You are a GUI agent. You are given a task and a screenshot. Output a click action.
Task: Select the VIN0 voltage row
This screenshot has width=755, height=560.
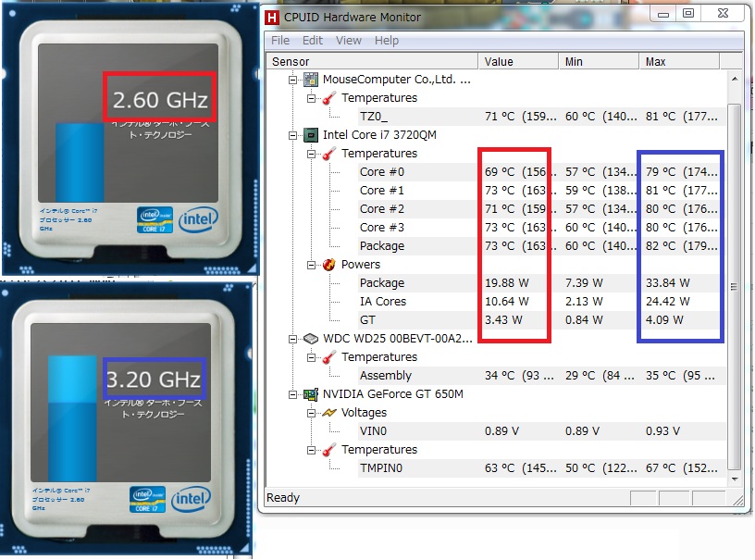(541, 431)
